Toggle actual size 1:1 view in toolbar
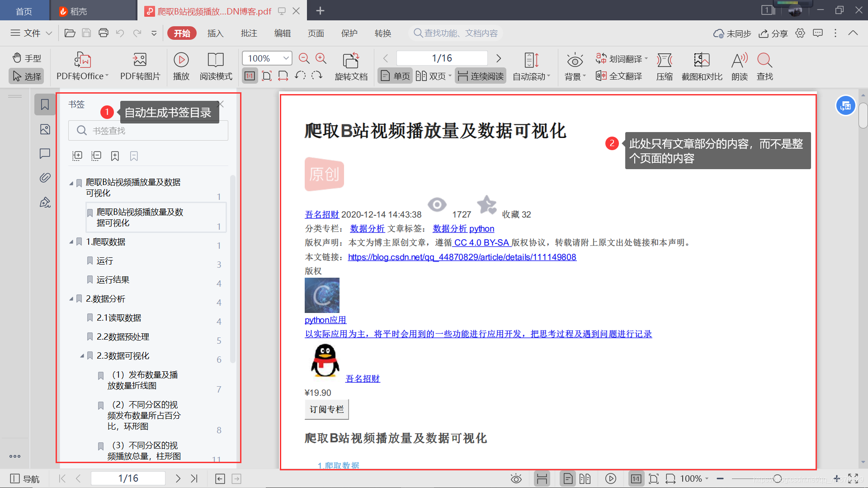This screenshot has width=868, height=488. coord(250,76)
